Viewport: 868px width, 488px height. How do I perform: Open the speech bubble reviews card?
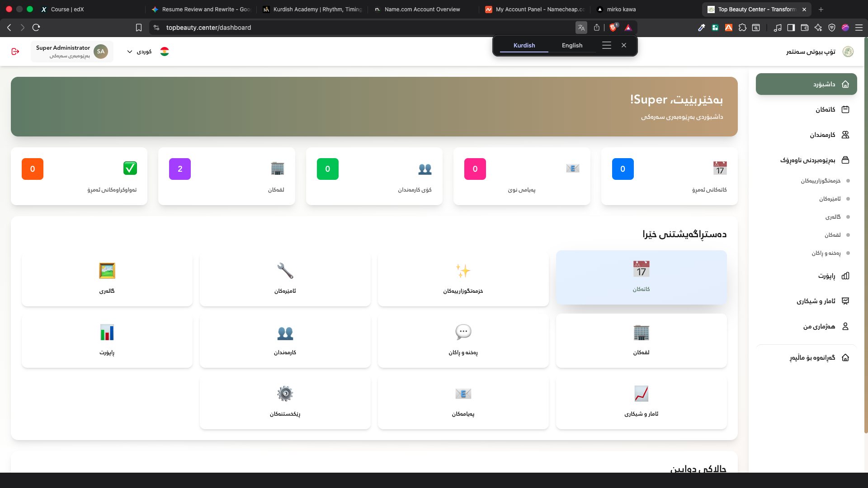click(463, 341)
